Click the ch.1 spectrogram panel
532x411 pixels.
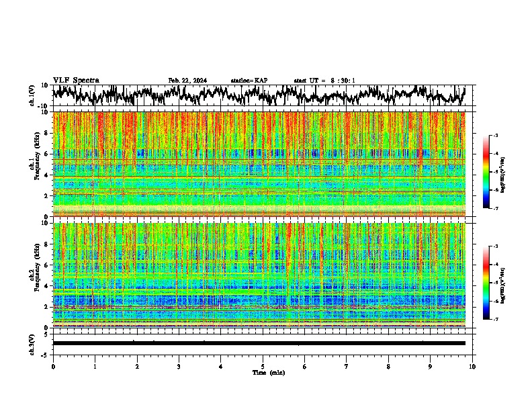(x=259, y=164)
